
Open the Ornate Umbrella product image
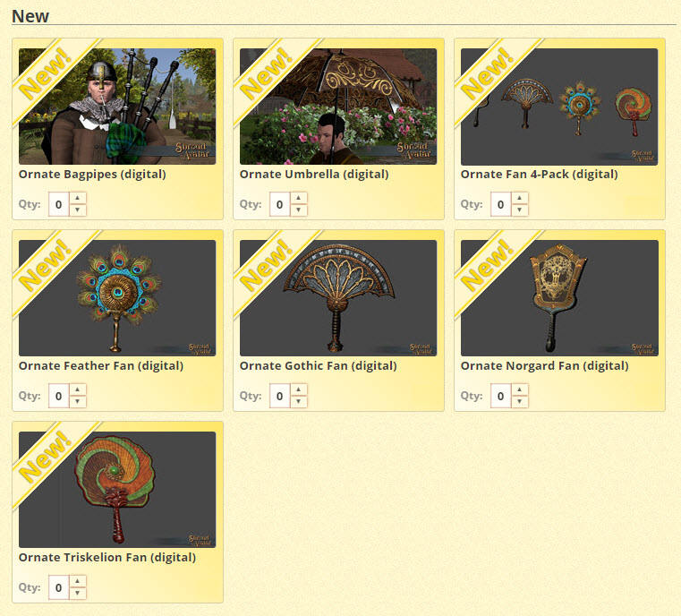(x=338, y=107)
